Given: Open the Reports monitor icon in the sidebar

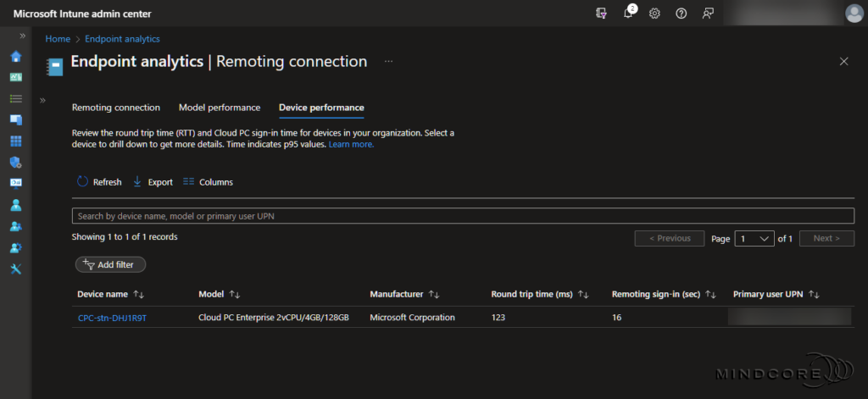Looking at the screenshot, I should [x=16, y=183].
